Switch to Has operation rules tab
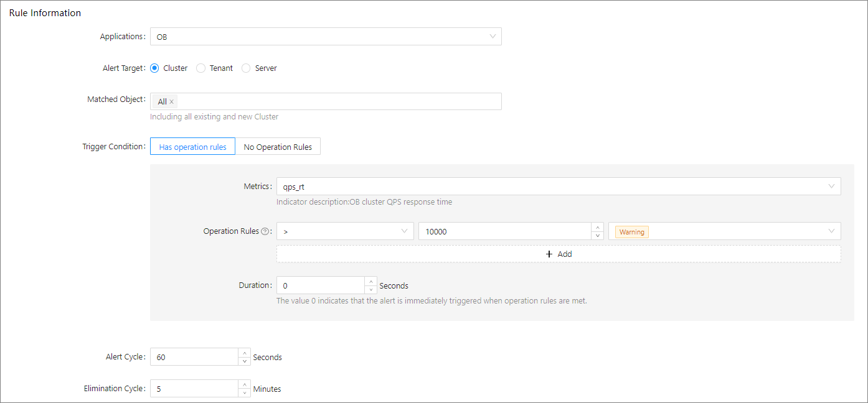Image resolution: width=868 pixels, height=403 pixels. pos(193,147)
